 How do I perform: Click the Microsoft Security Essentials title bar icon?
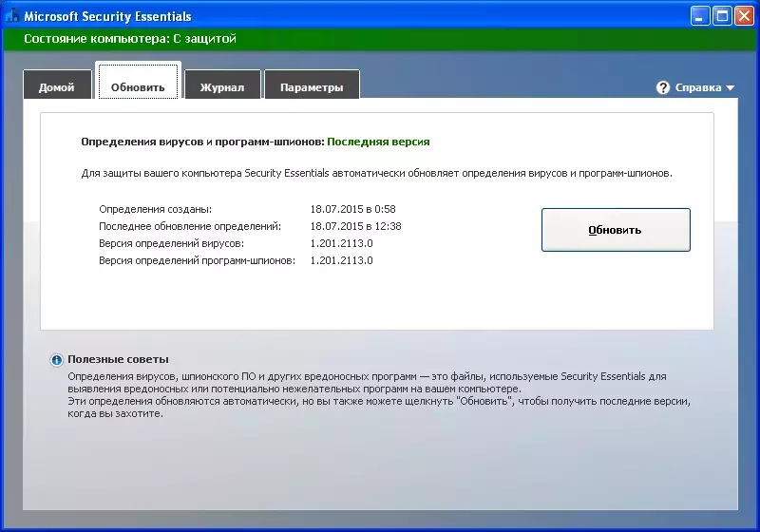pos(12,15)
